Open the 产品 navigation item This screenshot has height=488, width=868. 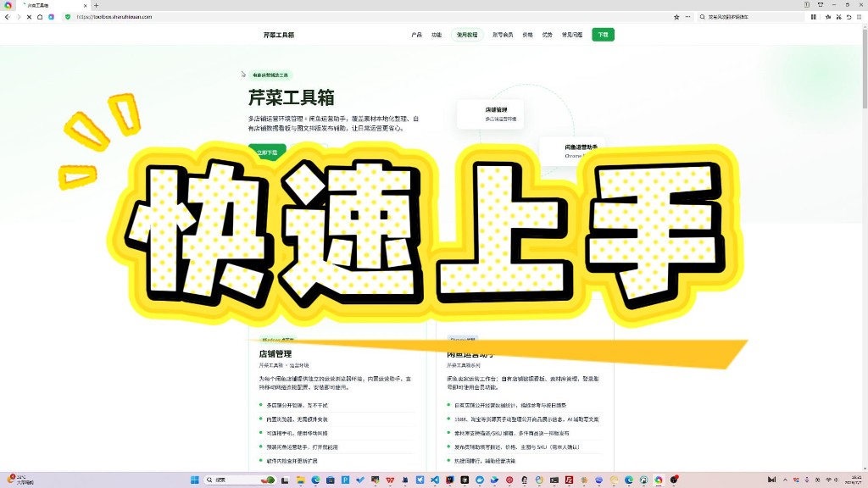point(416,35)
